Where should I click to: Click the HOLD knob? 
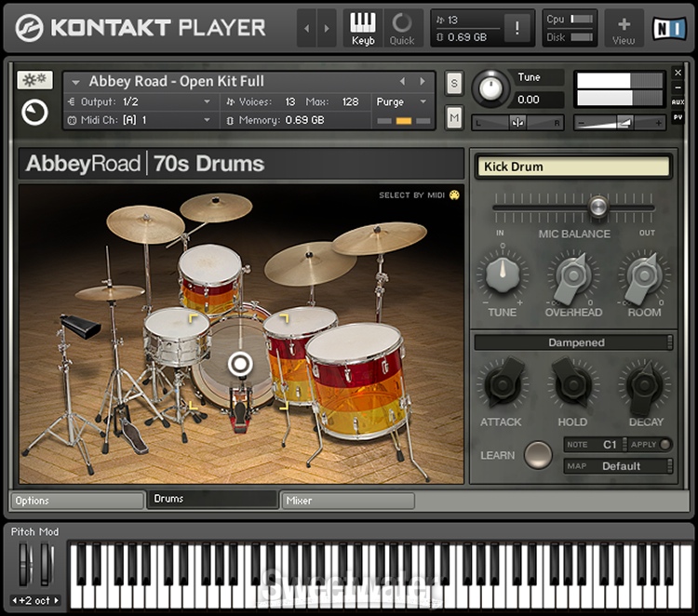573,383
